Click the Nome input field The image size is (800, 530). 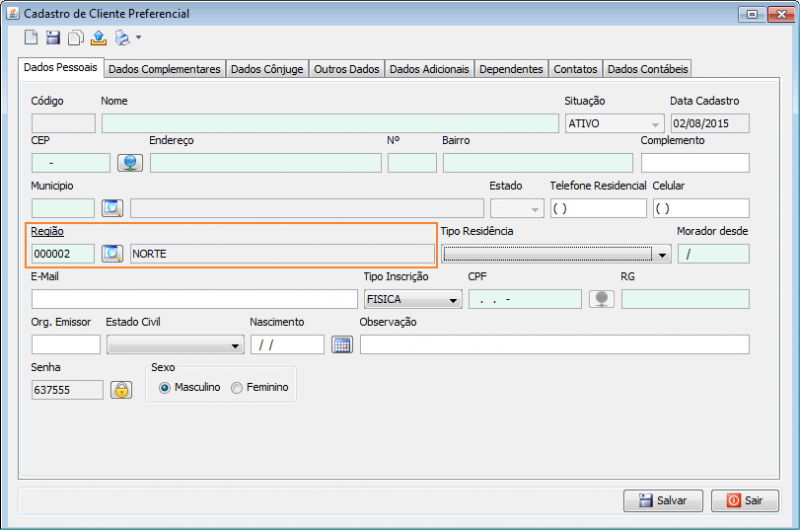pyautogui.click(x=330, y=123)
